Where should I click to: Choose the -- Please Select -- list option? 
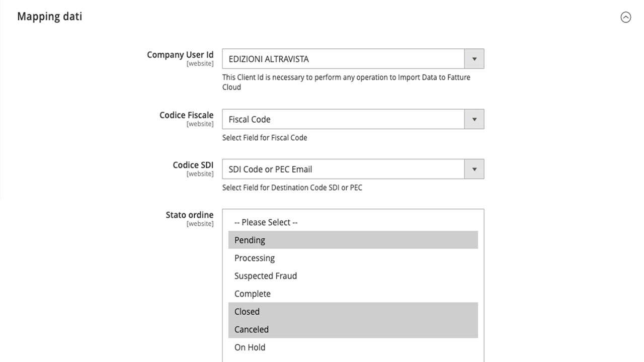tap(266, 222)
